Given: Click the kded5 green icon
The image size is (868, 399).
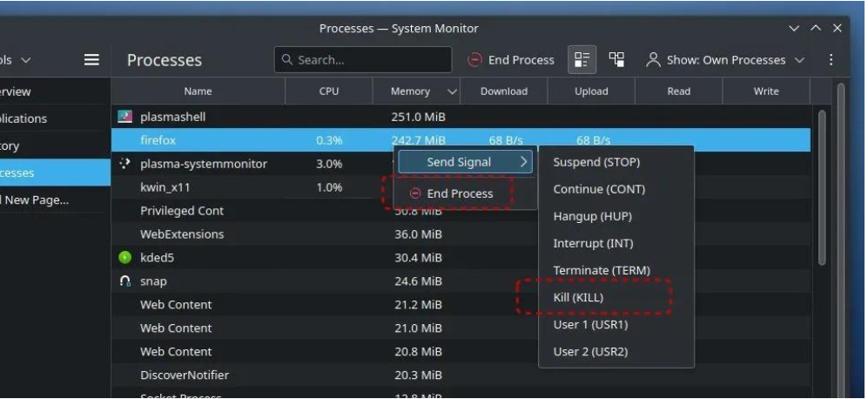Looking at the screenshot, I should (x=125, y=258).
